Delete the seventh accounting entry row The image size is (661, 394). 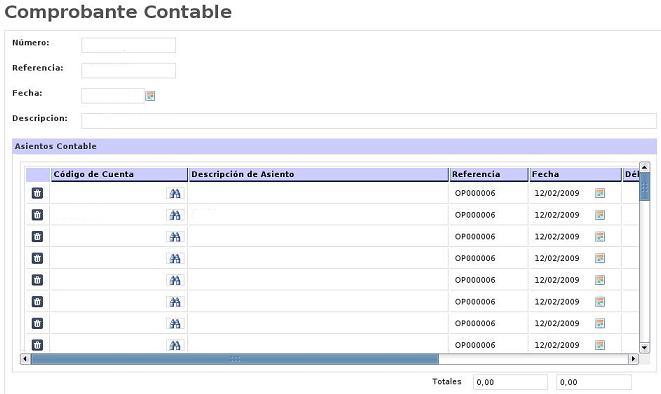click(38, 323)
